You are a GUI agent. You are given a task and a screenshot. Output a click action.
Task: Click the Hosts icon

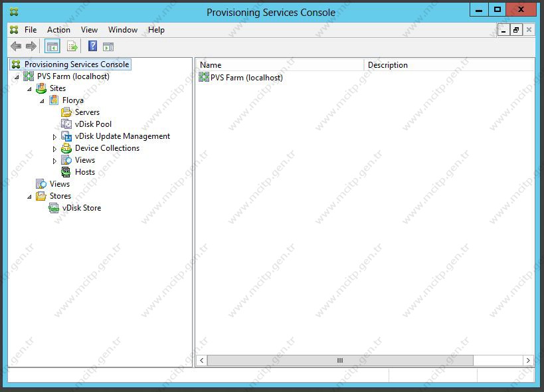pyautogui.click(x=66, y=171)
